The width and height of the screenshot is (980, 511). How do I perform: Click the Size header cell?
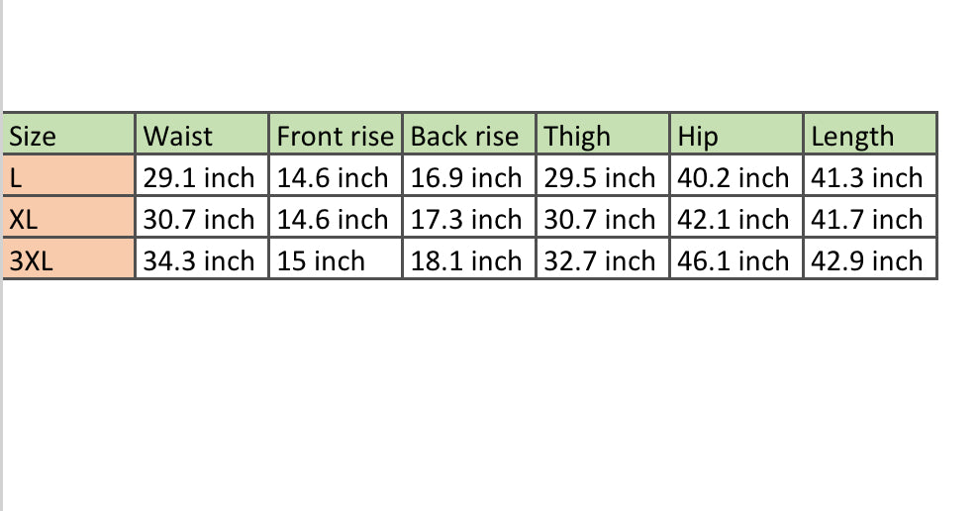(x=68, y=136)
